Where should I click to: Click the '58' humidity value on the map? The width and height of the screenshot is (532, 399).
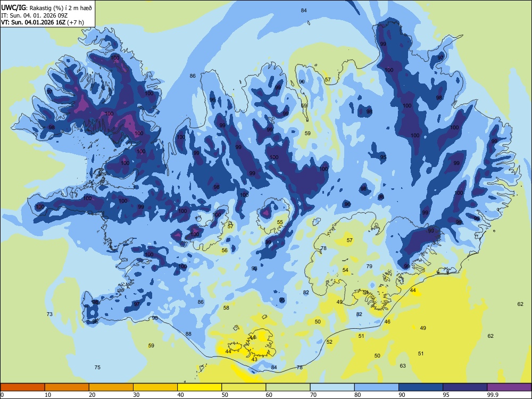click(x=226, y=307)
